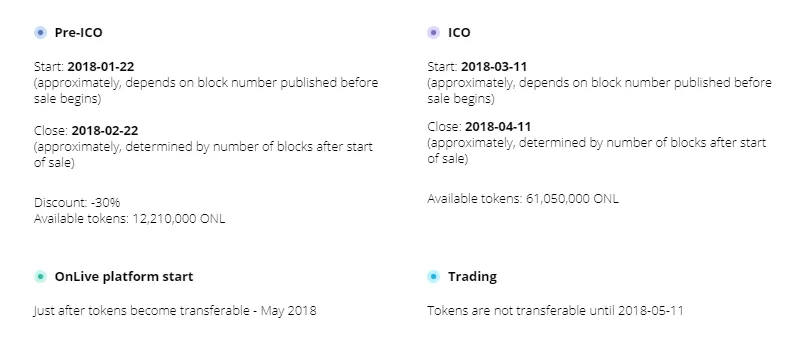Click ICO close date 2018-04-11
The image size is (797, 361).
[x=498, y=126]
